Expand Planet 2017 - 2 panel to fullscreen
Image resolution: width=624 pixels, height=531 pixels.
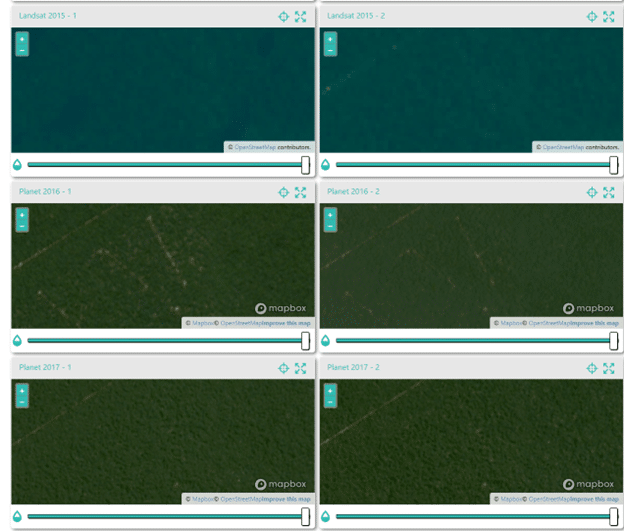point(608,369)
